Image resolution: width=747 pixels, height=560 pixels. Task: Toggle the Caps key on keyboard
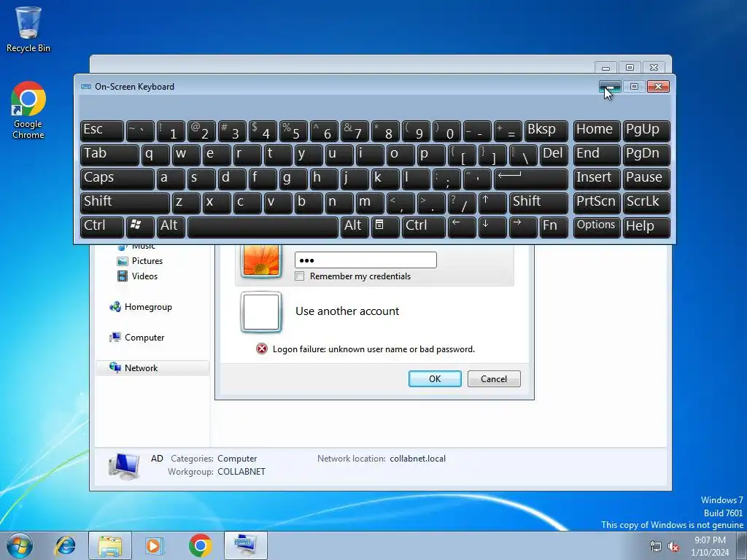tap(117, 179)
